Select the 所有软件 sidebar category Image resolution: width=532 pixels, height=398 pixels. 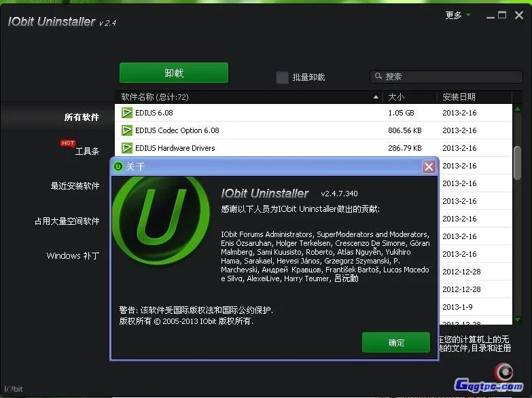82,117
